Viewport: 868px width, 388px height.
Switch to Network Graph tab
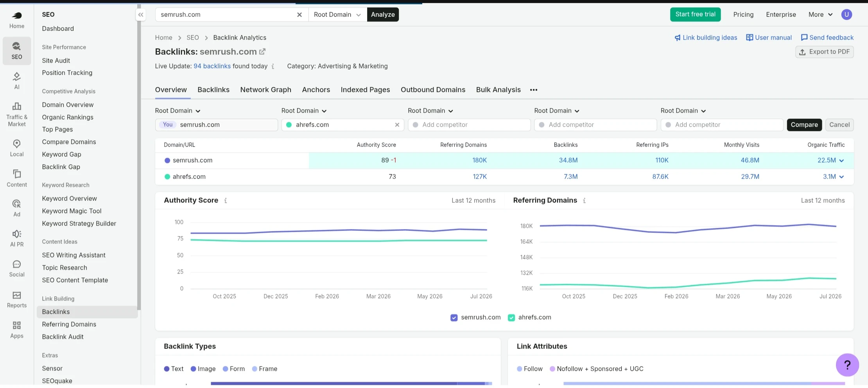pos(266,90)
